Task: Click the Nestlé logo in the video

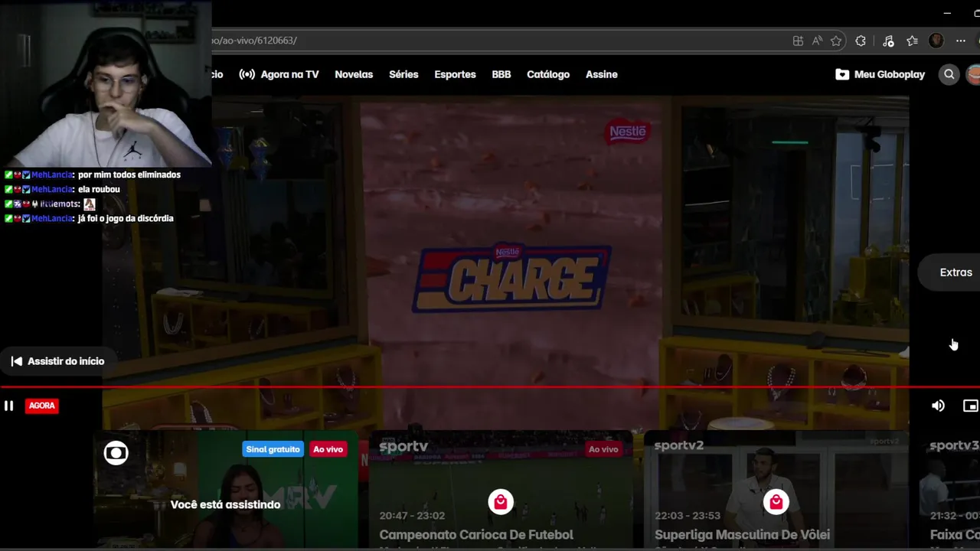Action: click(628, 132)
